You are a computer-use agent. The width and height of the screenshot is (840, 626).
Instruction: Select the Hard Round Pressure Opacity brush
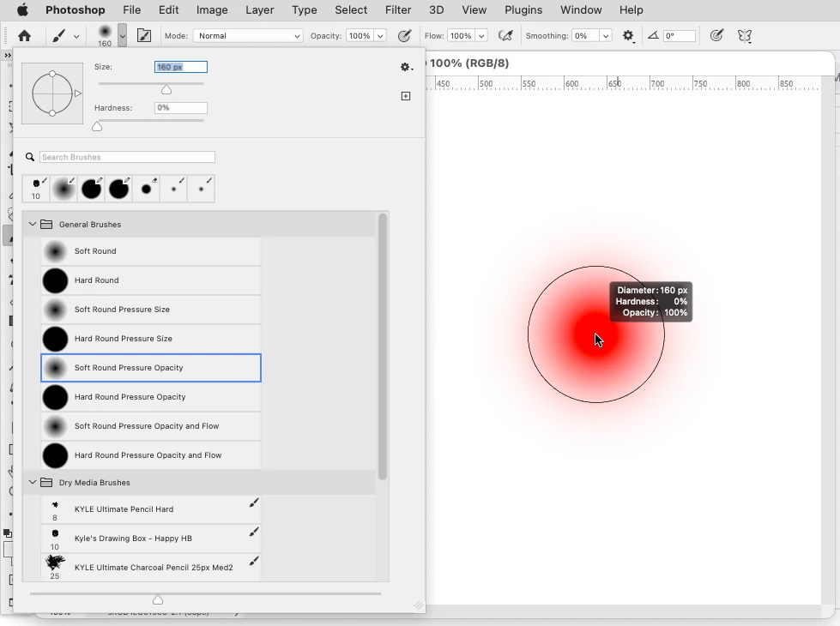pos(151,397)
